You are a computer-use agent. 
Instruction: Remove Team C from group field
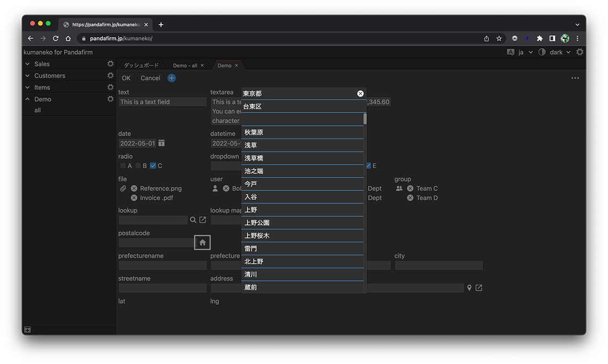[410, 188]
